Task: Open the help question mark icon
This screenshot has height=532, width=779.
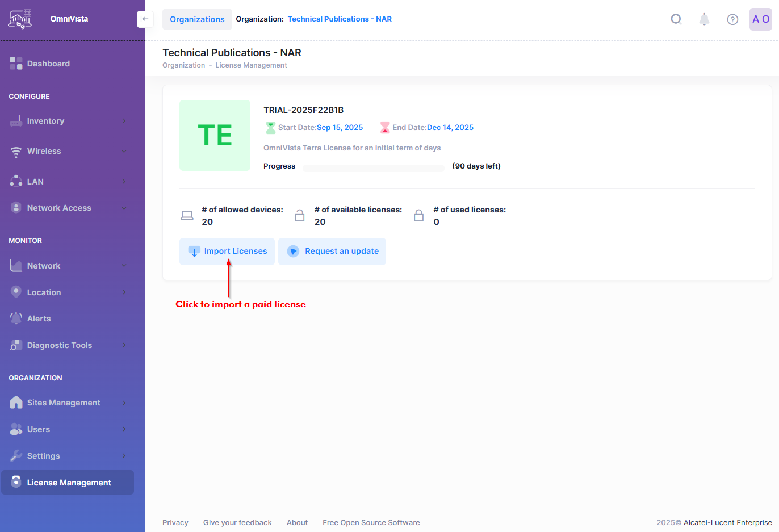Action: click(x=732, y=19)
